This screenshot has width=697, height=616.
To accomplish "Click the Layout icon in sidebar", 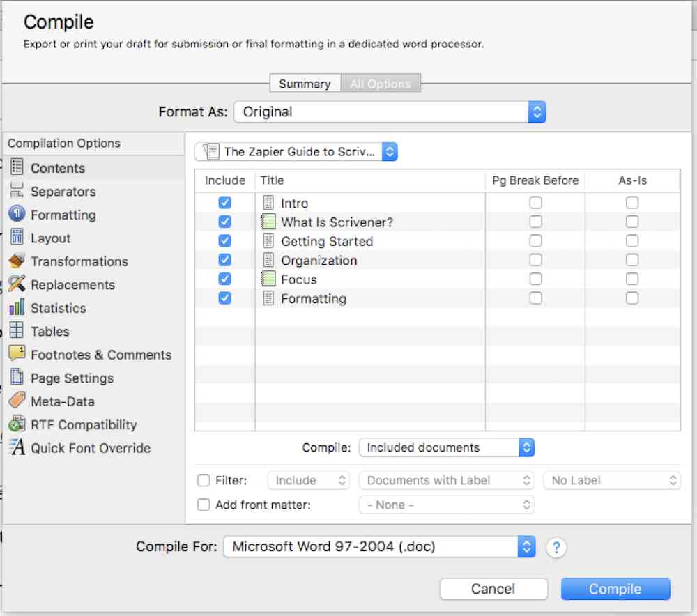I will (x=17, y=238).
